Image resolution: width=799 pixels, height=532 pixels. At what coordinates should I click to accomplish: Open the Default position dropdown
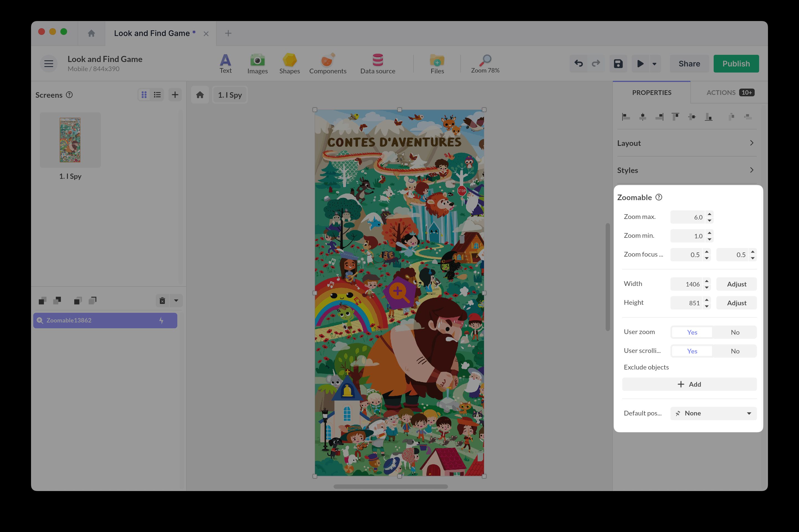tap(713, 413)
